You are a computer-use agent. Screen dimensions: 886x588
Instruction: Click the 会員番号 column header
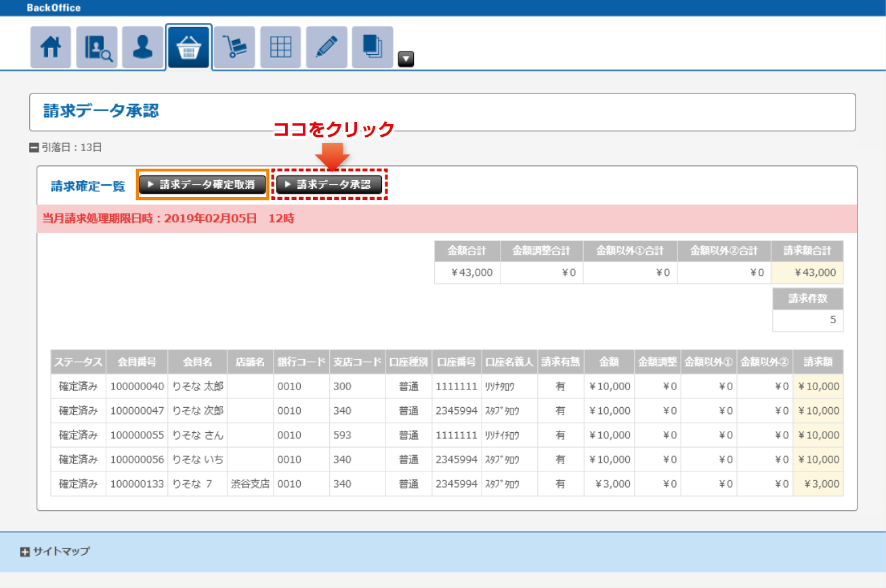coord(137,362)
